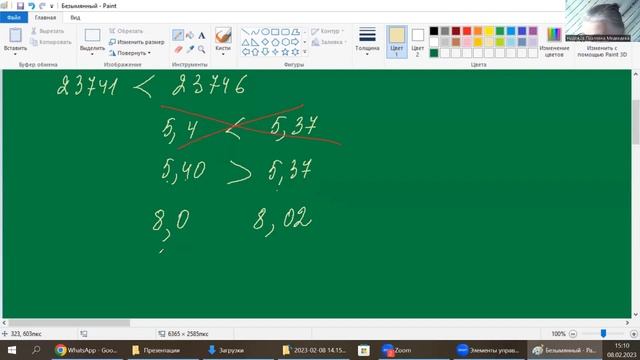Choose the four-point star shape

[x=275, y=52]
